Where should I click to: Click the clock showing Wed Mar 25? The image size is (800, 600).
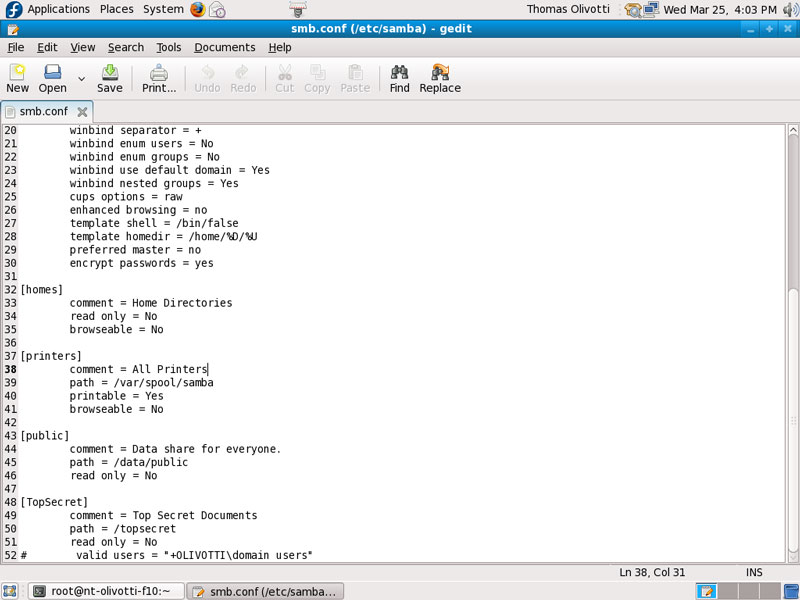click(720, 9)
